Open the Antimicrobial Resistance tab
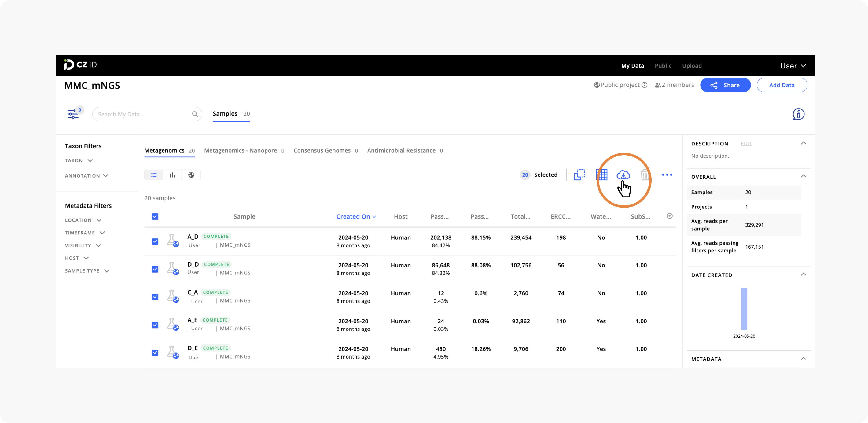Viewport: 868px width, 423px height. [x=405, y=151]
